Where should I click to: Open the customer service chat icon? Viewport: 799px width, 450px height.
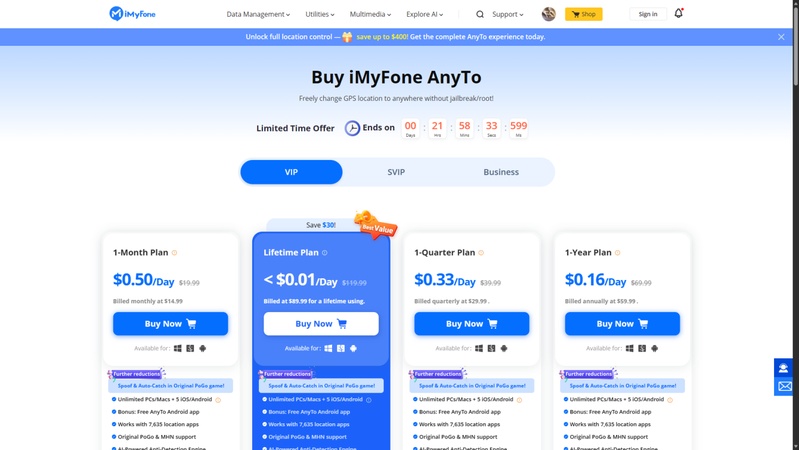coord(783,367)
